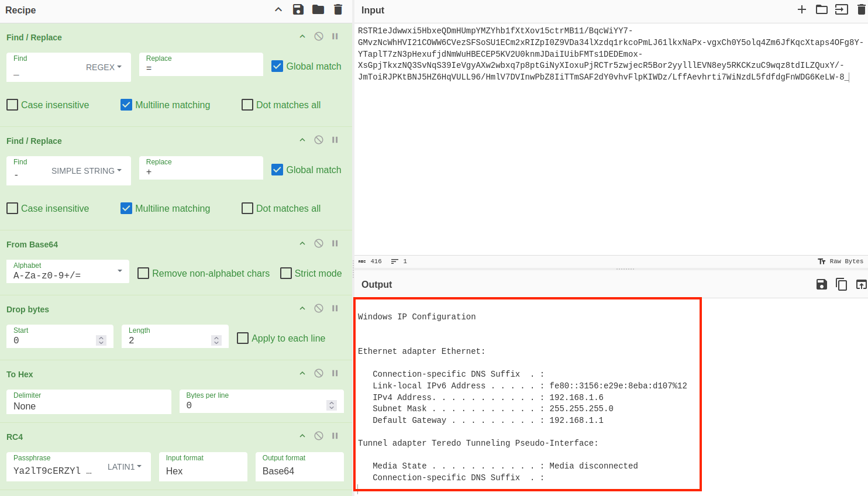Enable Case insensitive in the first Find / Replace
The height and width of the screenshot is (496, 868).
12,105
